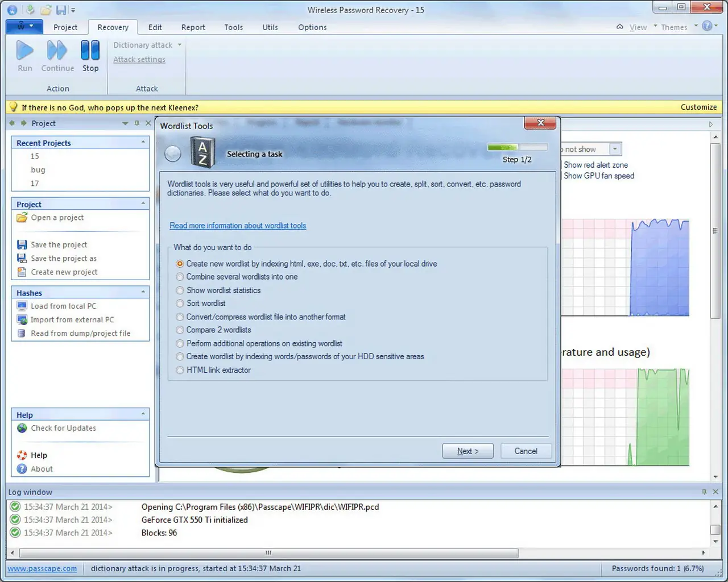Choose Show wordlist statistics option
Image resolution: width=728 pixels, height=582 pixels.
coord(180,290)
